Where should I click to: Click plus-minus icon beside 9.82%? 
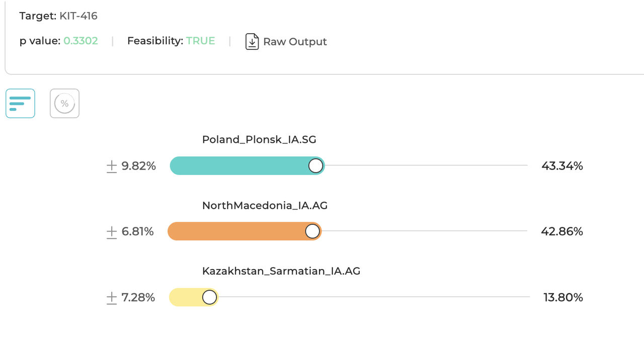tap(112, 166)
